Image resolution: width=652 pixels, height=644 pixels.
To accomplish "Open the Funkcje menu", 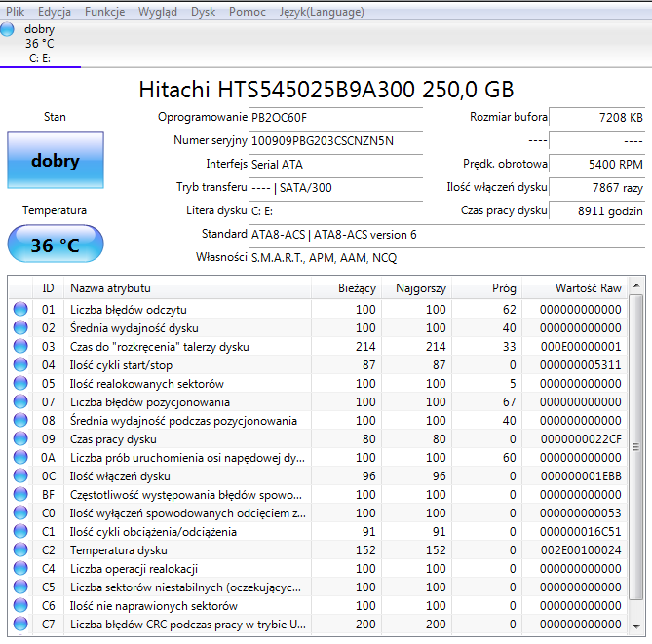I will click(x=105, y=12).
